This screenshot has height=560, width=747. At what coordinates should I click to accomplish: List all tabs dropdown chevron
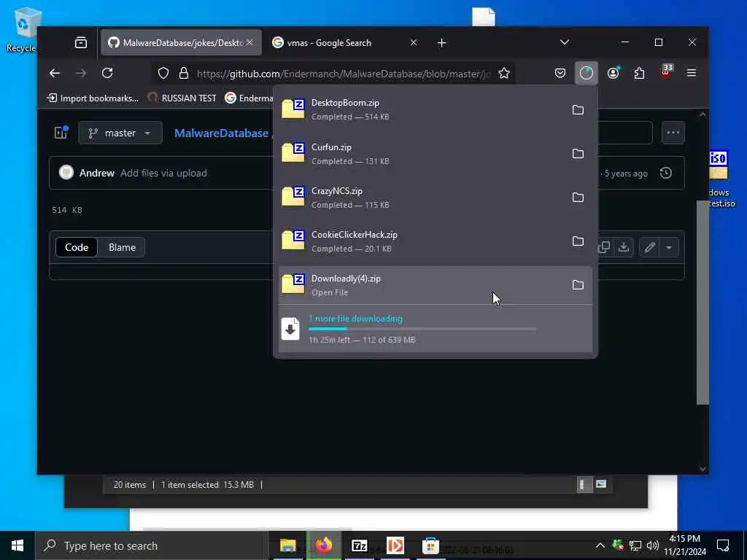(565, 43)
